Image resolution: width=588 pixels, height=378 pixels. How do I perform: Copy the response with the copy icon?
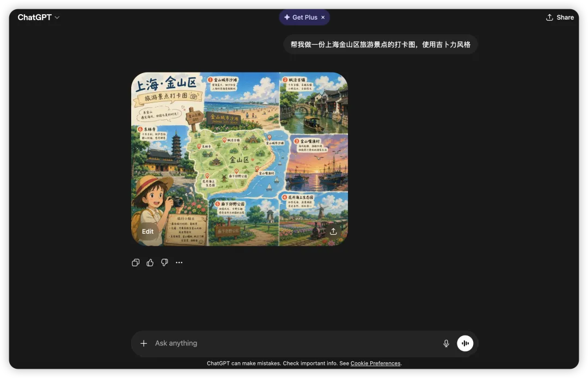136,263
